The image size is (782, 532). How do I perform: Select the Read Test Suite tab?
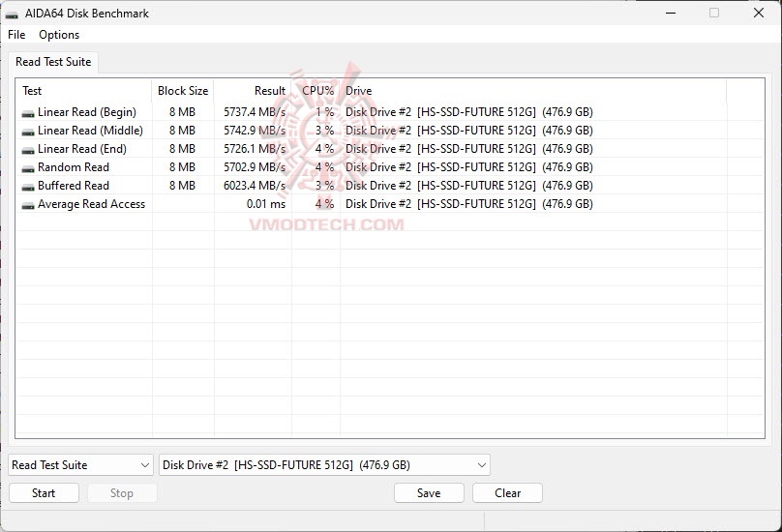[x=53, y=62]
